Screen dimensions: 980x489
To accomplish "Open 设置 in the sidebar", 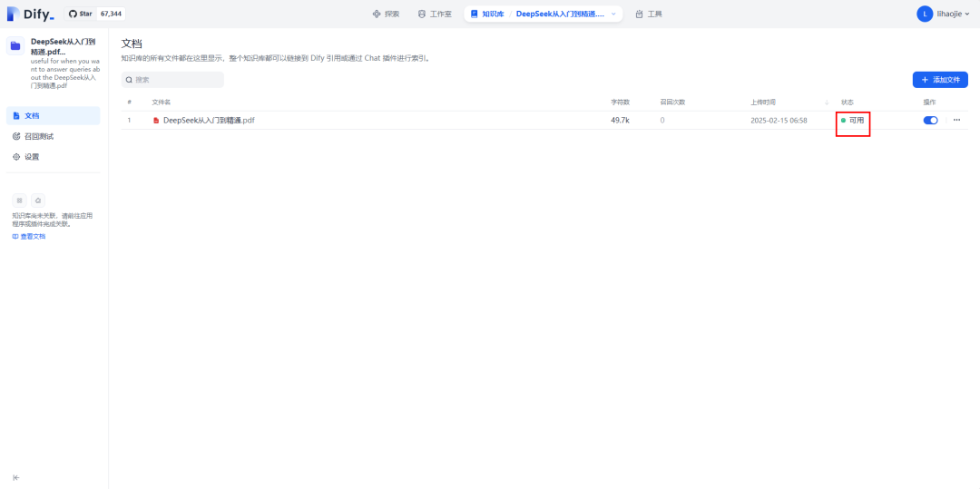I will click(x=54, y=157).
